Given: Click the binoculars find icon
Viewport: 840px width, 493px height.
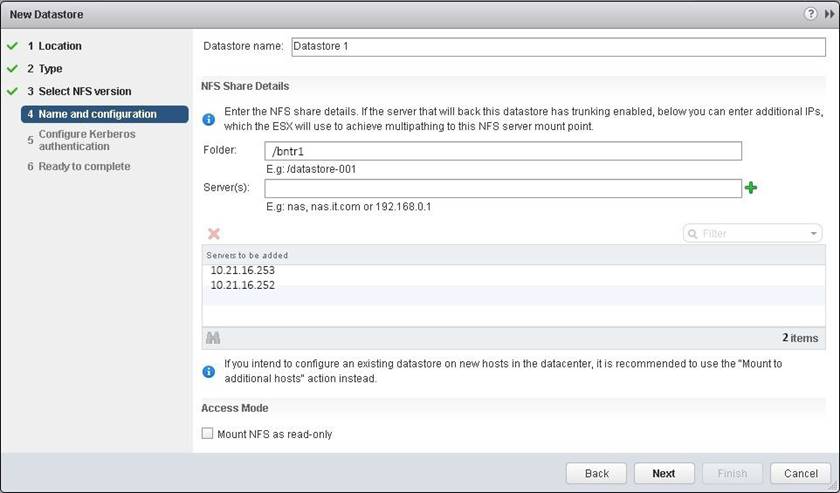Looking at the screenshot, I should [212, 338].
